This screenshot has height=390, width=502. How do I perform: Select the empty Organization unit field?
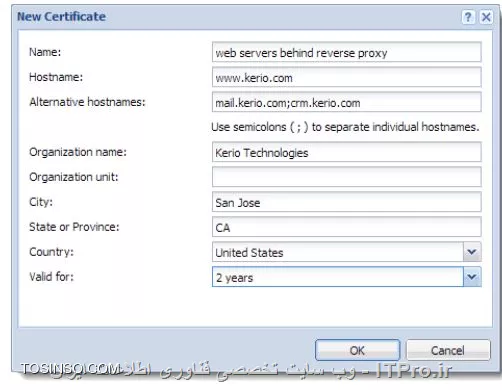pyautogui.click(x=346, y=177)
